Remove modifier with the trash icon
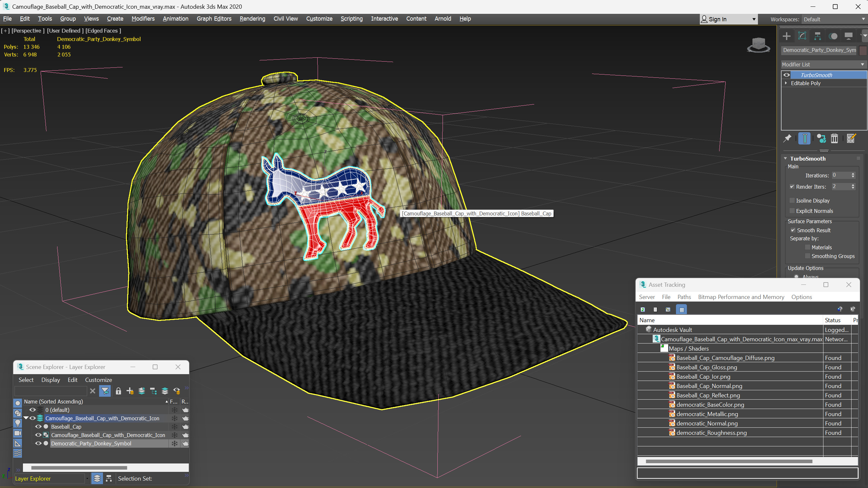Viewport: 868px width, 488px height. coord(834,138)
